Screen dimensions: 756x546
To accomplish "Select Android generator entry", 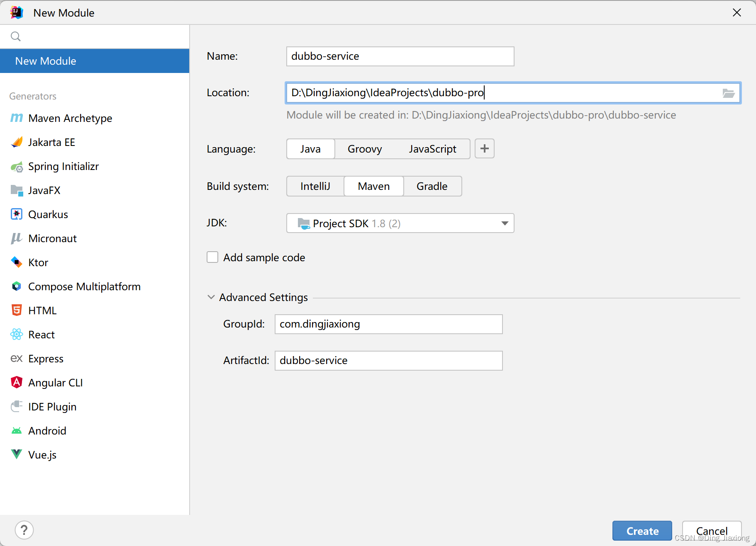I will (95, 431).
